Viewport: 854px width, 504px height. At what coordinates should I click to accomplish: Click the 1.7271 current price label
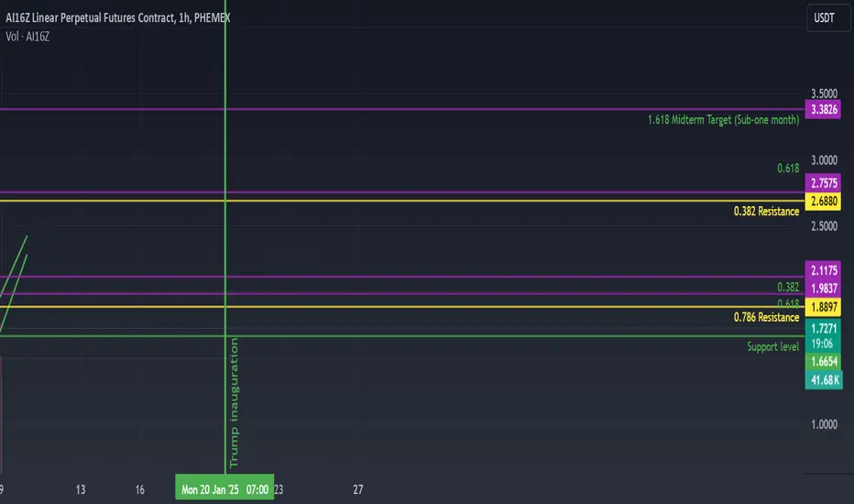point(823,329)
